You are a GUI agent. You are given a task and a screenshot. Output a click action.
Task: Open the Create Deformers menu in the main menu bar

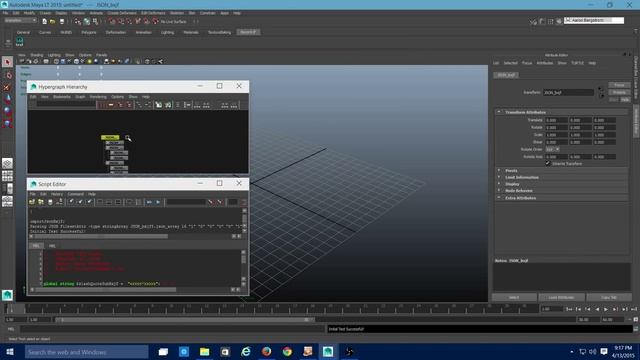click(122, 13)
